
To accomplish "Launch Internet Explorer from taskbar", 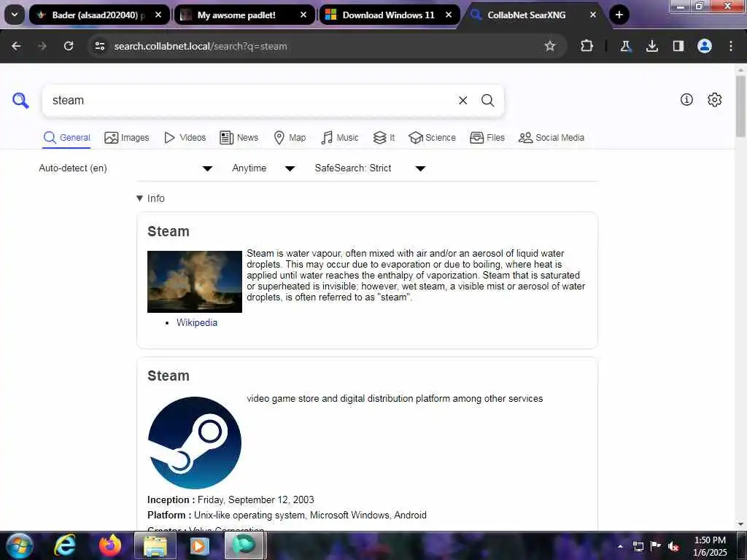I will tap(65, 545).
